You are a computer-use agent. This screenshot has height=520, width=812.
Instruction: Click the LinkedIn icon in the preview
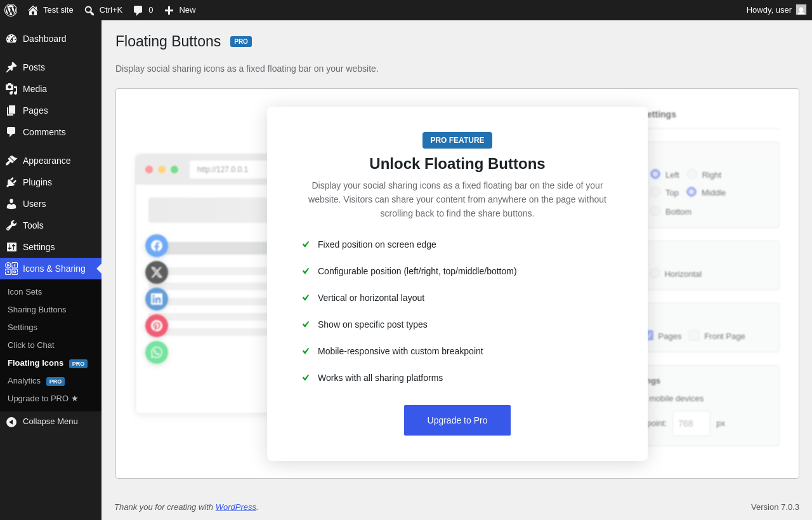click(x=157, y=299)
